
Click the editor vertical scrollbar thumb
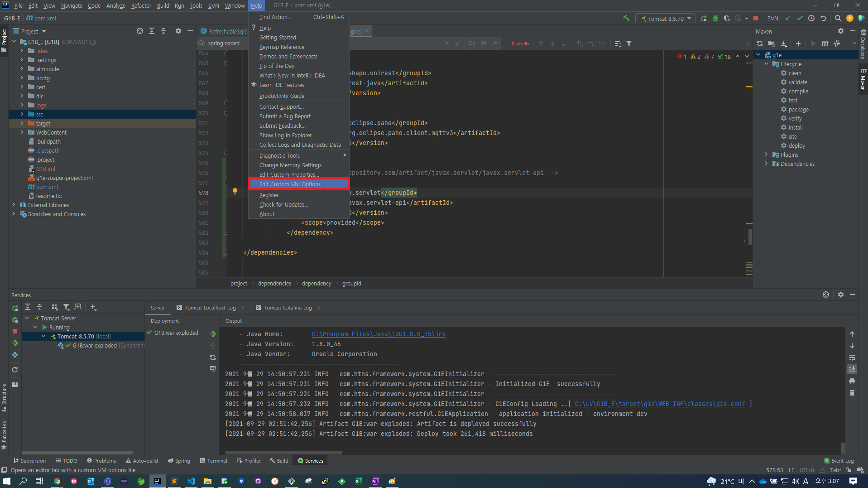[x=750, y=237]
